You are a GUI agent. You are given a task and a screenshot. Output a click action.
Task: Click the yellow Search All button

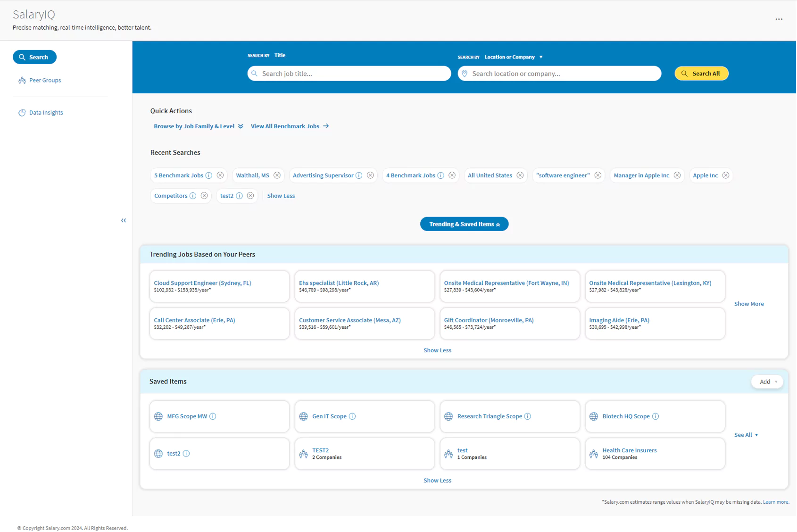click(701, 74)
